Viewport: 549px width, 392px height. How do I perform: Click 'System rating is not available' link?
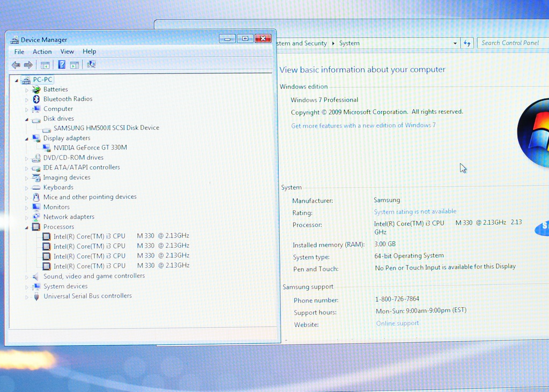point(415,212)
